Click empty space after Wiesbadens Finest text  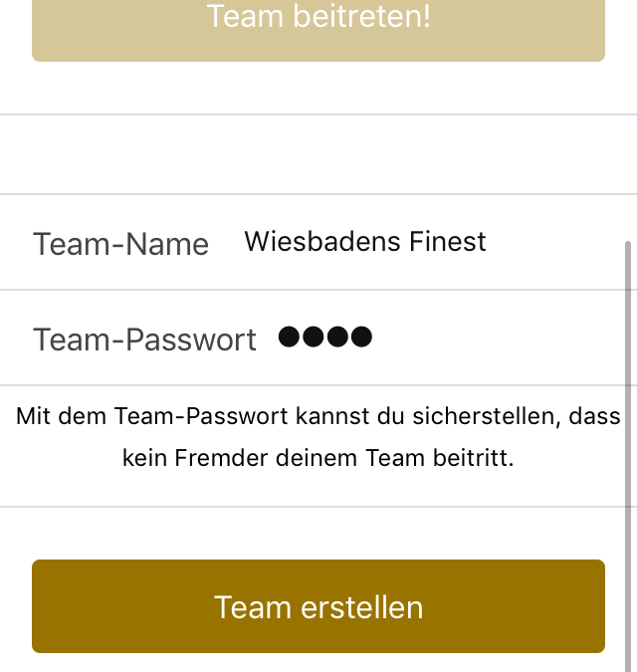[552, 242]
